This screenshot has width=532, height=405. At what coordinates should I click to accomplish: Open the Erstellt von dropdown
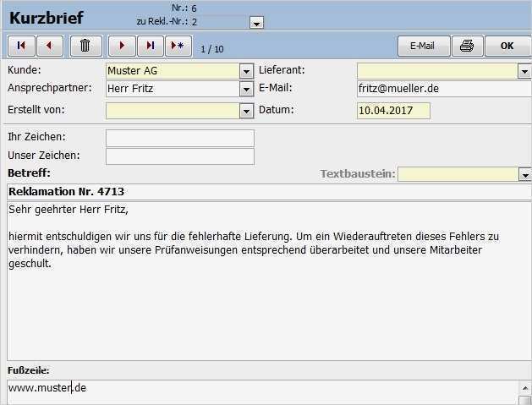246,111
